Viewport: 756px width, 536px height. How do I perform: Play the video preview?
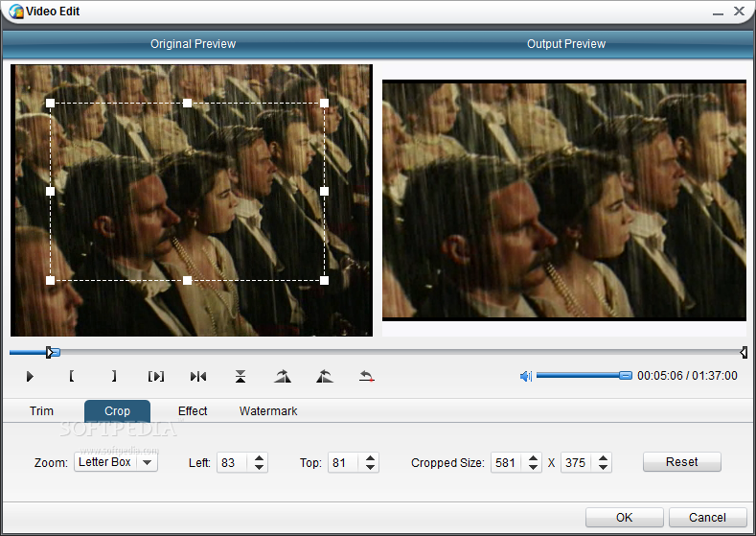pos(30,376)
